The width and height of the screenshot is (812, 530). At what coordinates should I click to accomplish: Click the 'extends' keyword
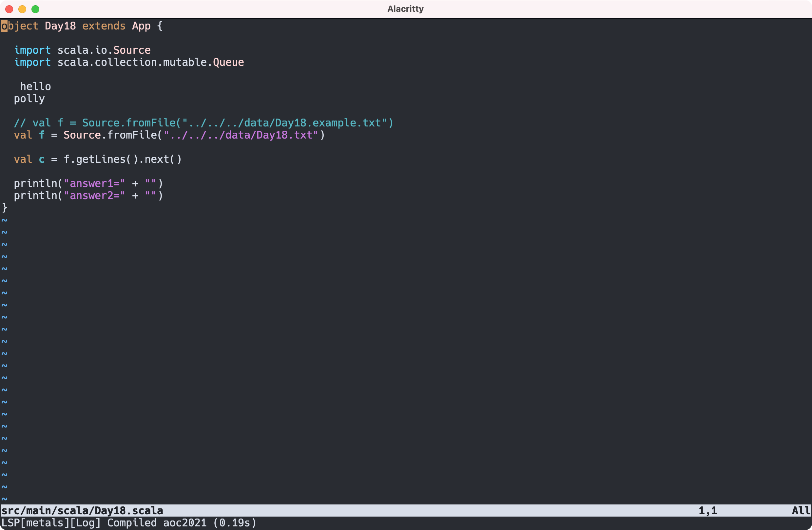tap(104, 26)
